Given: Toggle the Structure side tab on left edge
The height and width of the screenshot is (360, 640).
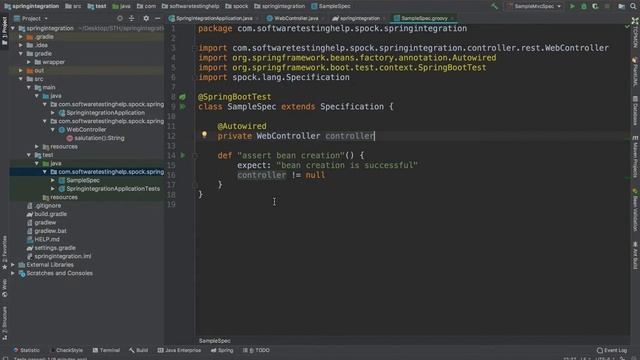Looking at the screenshot, I should 4,324.
